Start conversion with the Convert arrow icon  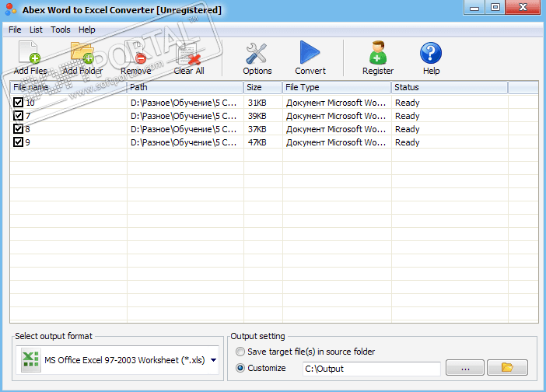(x=310, y=52)
